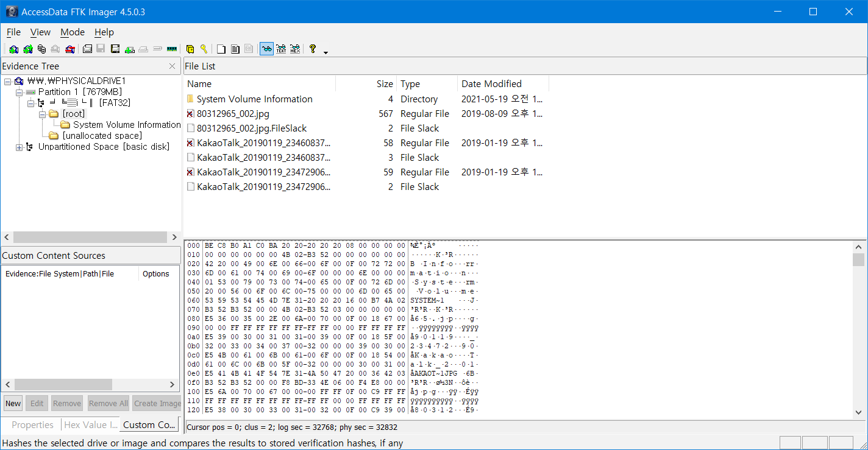Click New in Custom Content Sources
Viewport: 868px width, 450px height.
click(13, 403)
